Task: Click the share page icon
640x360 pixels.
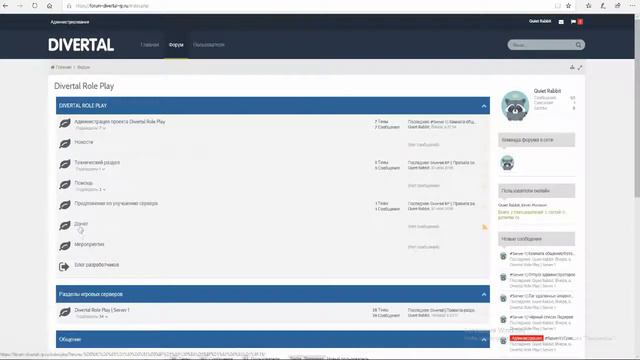Action: click(x=618, y=6)
